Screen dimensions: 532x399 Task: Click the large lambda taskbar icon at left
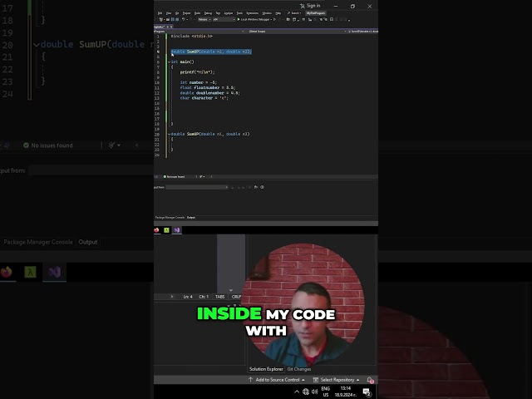(30, 272)
